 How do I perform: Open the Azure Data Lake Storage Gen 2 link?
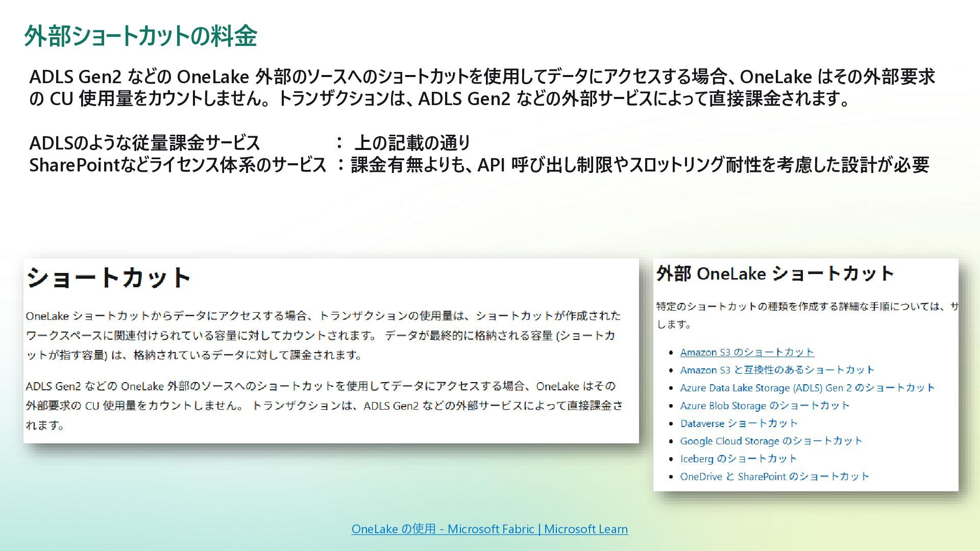click(x=807, y=388)
